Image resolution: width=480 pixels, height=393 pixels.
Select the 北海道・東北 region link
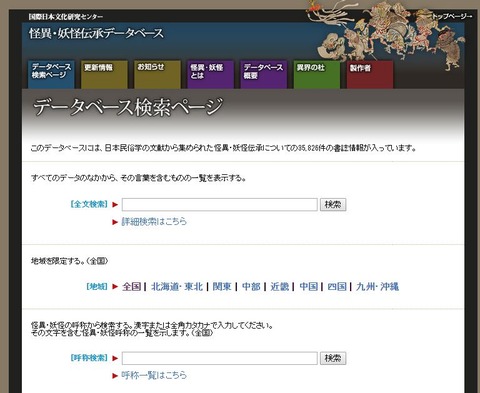(x=177, y=286)
